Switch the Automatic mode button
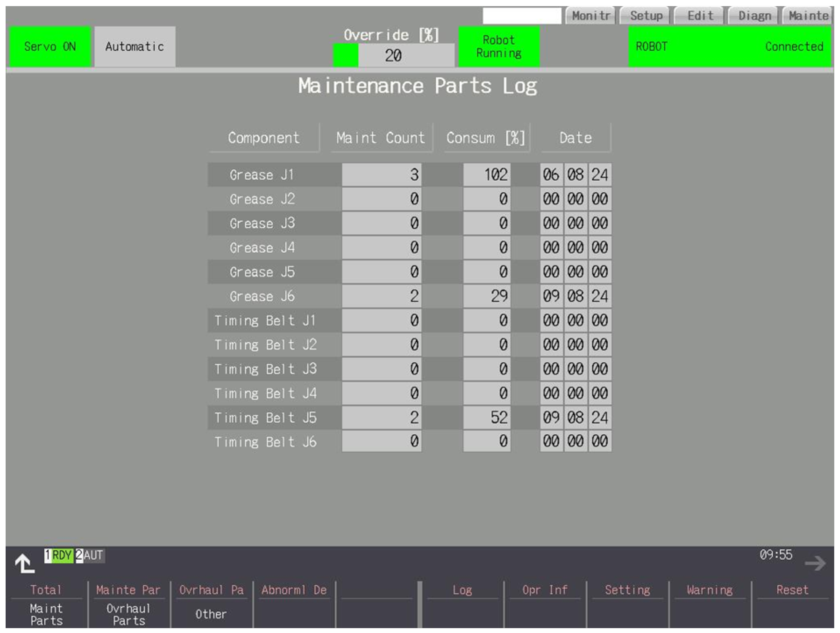840x633 pixels. [135, 47]
